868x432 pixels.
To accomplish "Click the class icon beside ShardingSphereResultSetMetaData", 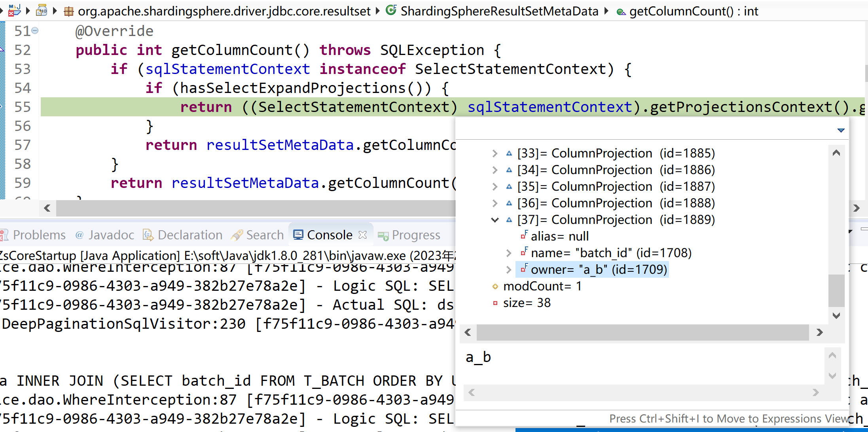I will tap(391, 11).
